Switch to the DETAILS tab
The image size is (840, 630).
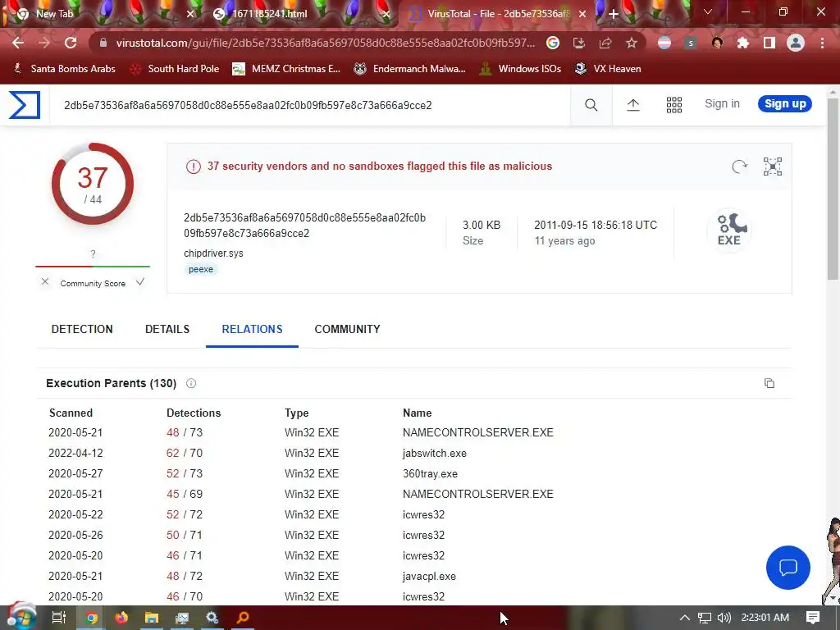coord(167,329)
